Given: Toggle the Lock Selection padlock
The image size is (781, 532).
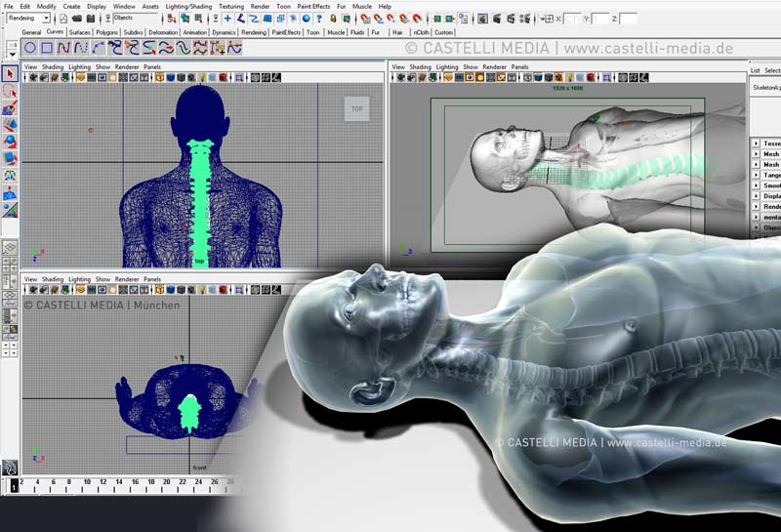Looking at the screenshot, I should pos(333,19).
